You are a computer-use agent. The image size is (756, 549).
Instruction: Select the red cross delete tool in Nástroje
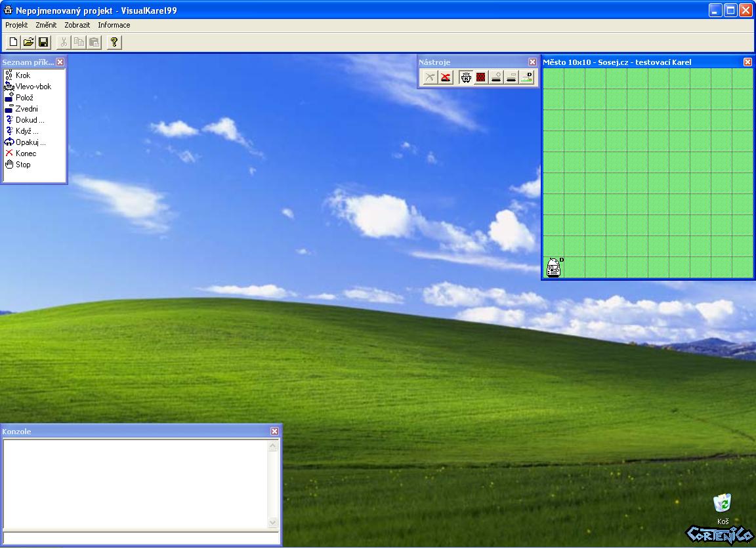click(x=446, y=77)
